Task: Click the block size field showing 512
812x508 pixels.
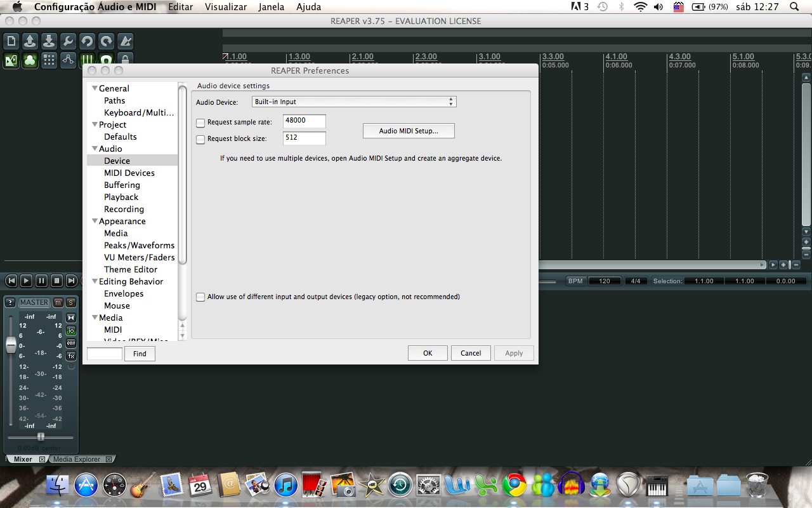Action: 304,137
